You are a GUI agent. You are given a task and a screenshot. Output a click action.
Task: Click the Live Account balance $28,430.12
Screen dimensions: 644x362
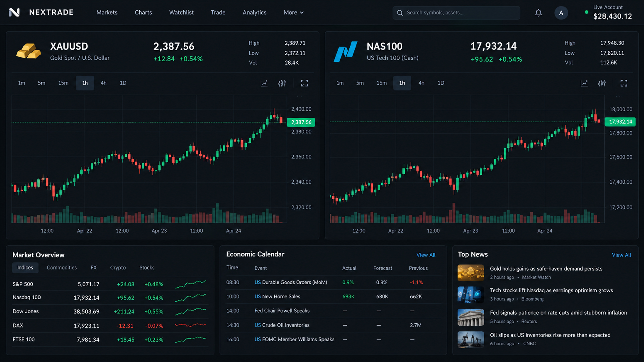613,16
